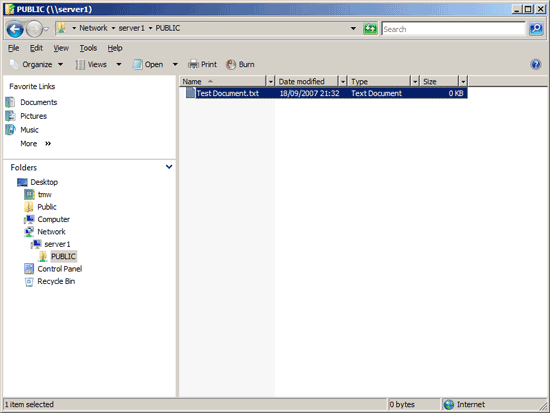550x413 pixels.
Task: Click the Documents favorite link icon
Action: coord(11,102)
